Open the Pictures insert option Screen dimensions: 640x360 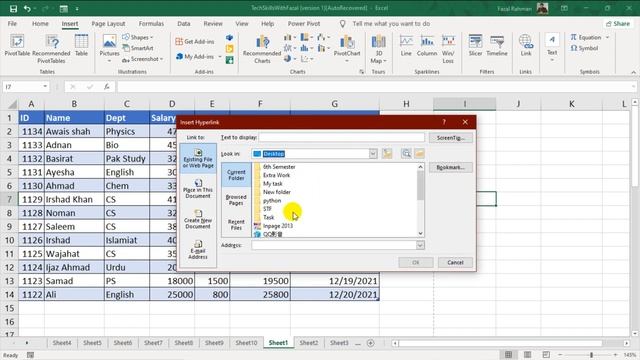click(109, 48)
